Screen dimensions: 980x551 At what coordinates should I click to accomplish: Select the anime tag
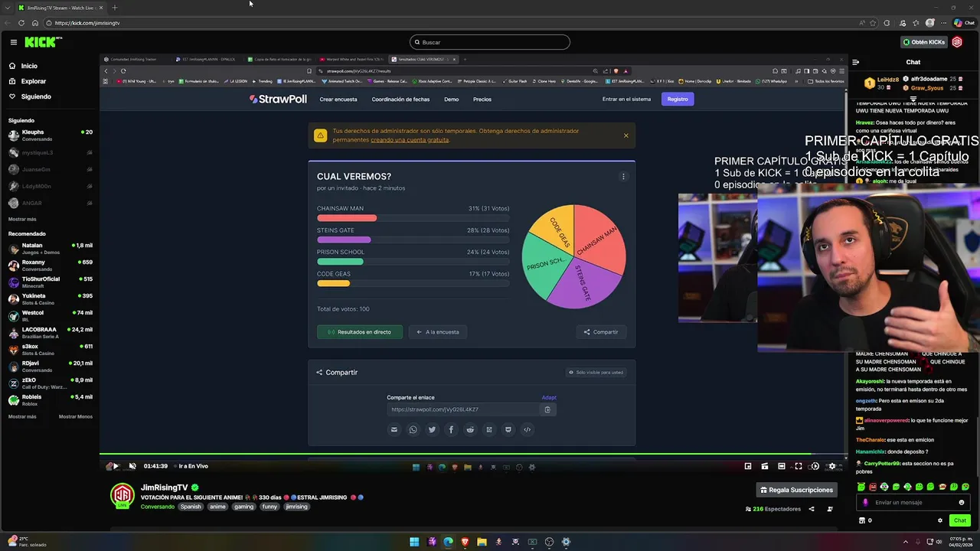tap(218, 507)
